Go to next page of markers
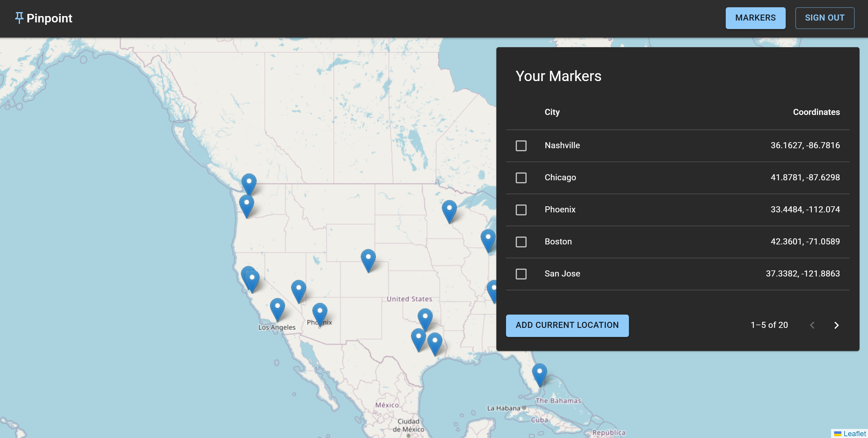 coord(836,325)
